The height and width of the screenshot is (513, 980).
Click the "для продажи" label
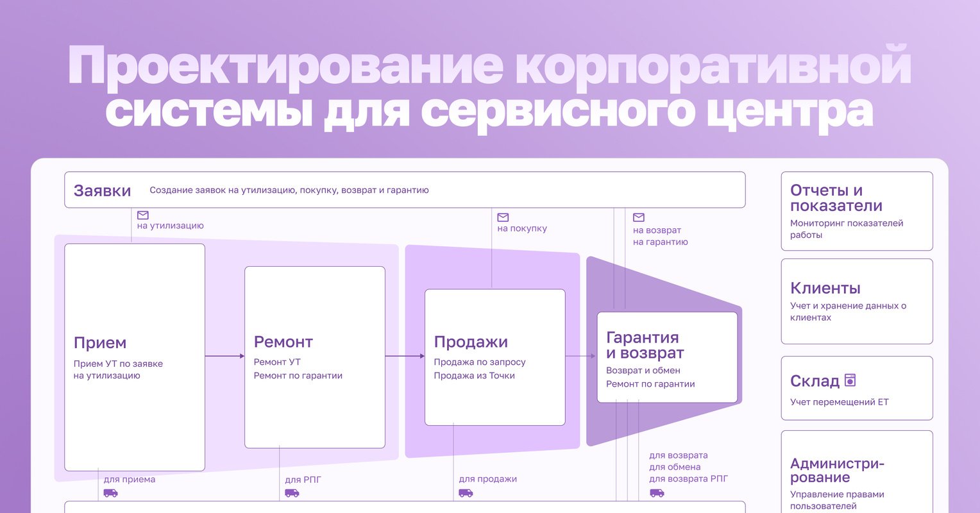click(x=487, y=480)
